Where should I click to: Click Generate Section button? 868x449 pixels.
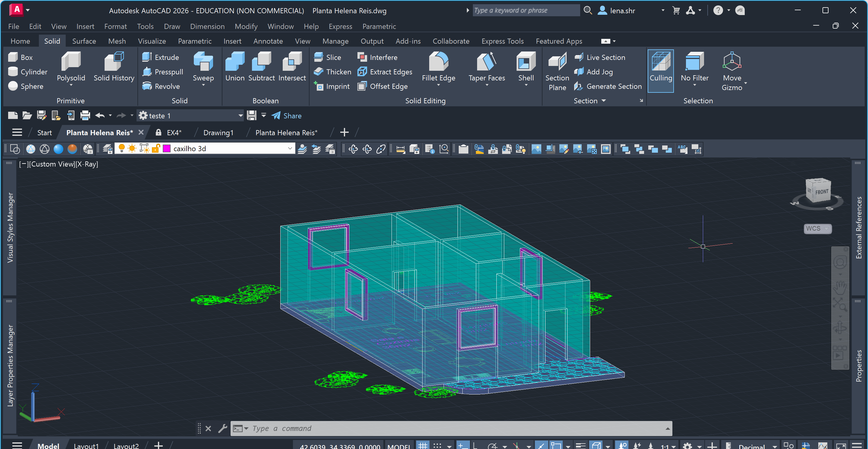[608, 86]
